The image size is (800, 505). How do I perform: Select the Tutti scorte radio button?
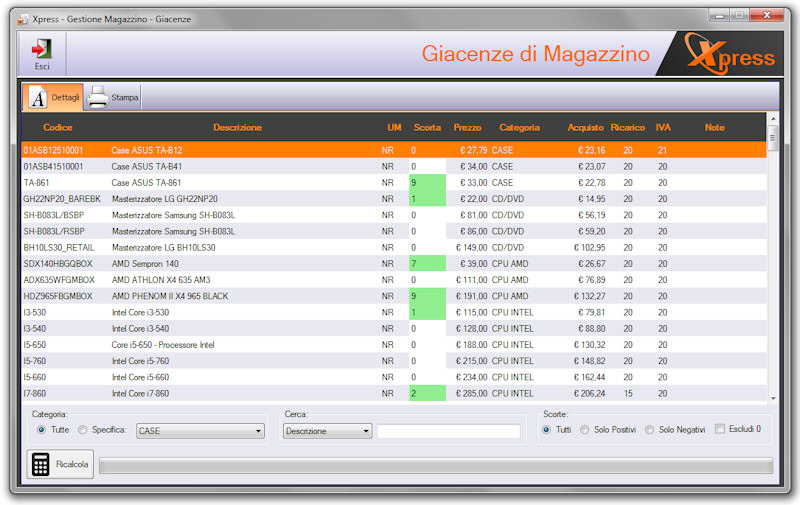(546, 430)
